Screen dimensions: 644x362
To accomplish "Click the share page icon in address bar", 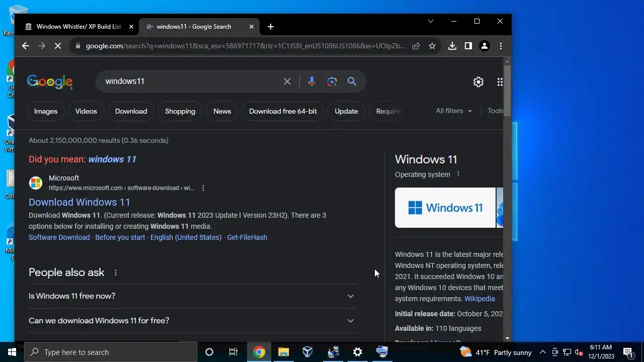I will (416, 46).
